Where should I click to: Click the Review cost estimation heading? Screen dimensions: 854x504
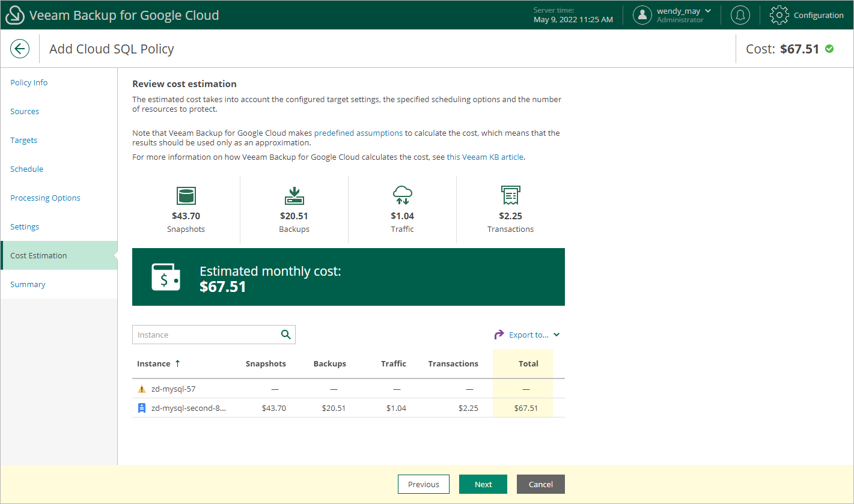pos(185,83)
